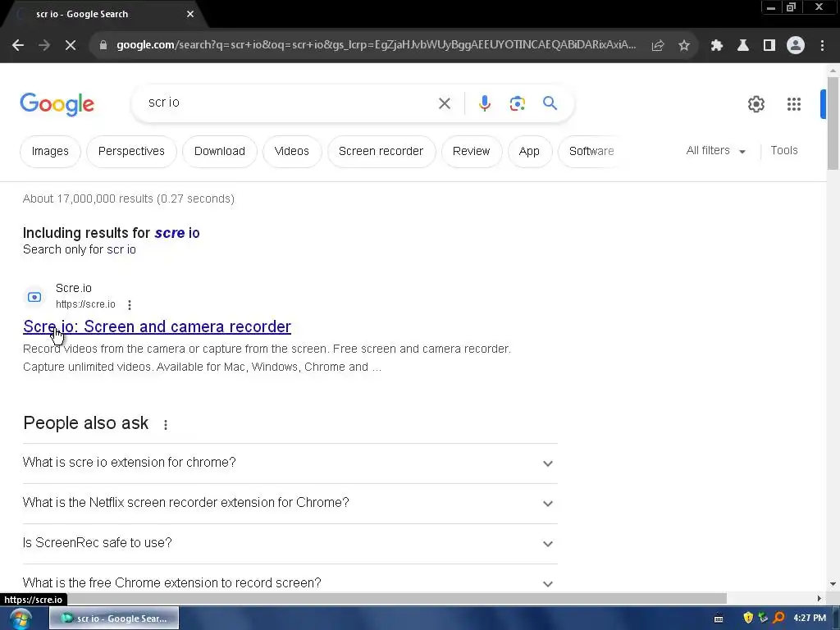Expand 'Is ScreenRec safe to use?'
Viewport: 840px width, 630px height.
[290, 543]
